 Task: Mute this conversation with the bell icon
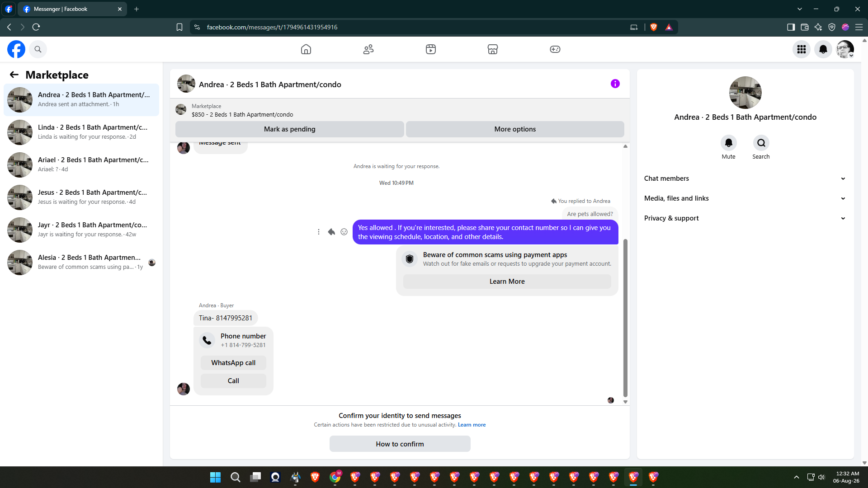click(729, 143)
